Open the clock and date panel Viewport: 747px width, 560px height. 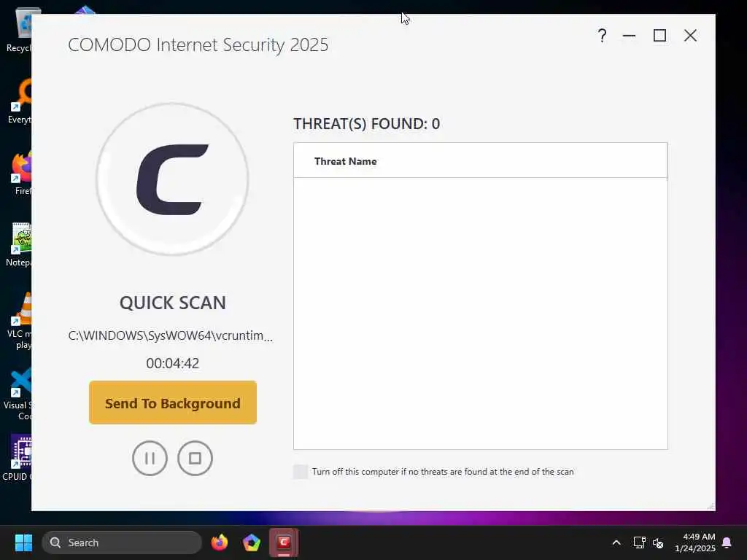(x=695, y=542)
